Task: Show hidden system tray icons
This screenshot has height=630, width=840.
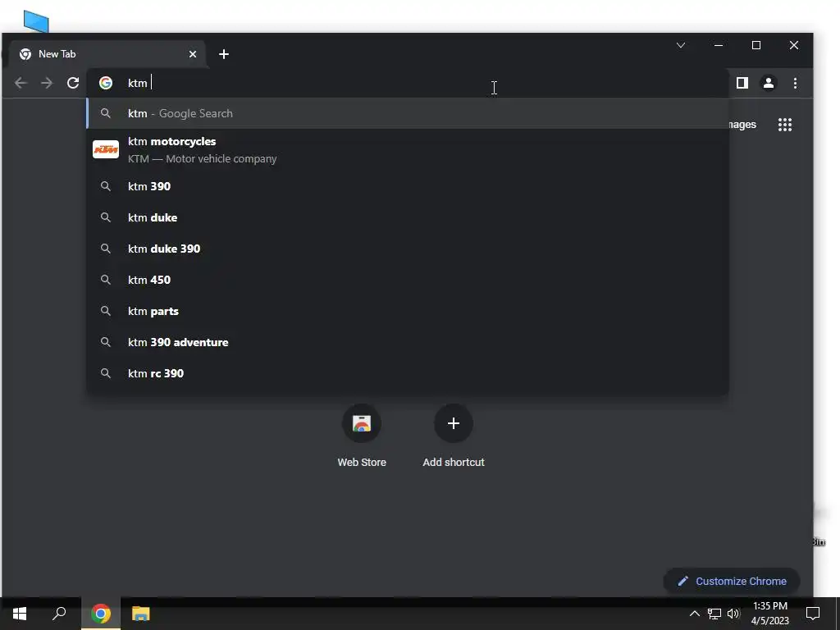Action: pos(694,614)
